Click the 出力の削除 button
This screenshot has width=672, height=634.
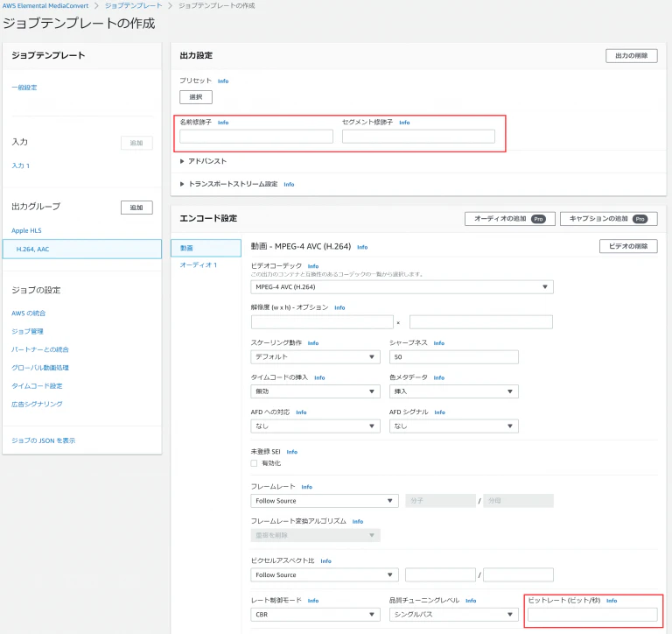(631, 56)
